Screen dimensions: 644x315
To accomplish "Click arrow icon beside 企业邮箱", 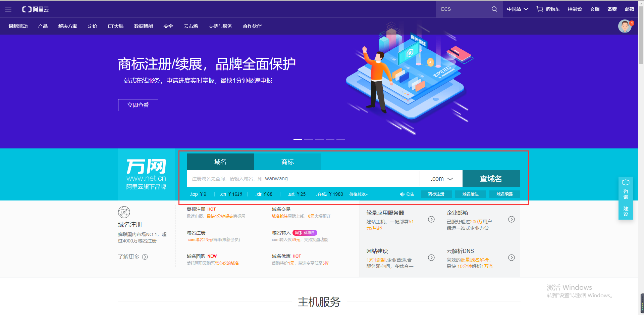I will click(x=511, y=219).
